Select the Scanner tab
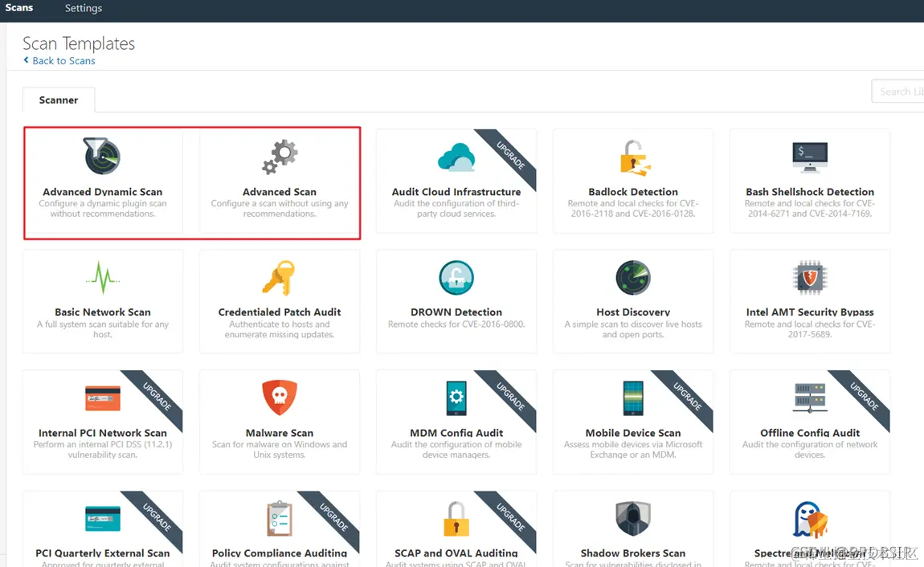924x567 pixels. pyautogui.click(x=59, y=100)
